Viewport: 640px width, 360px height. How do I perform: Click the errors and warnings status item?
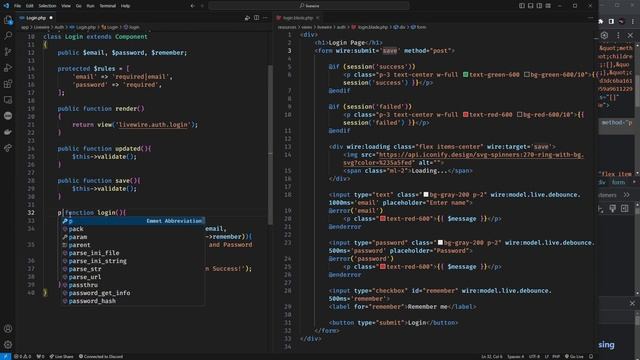[22, 356]
